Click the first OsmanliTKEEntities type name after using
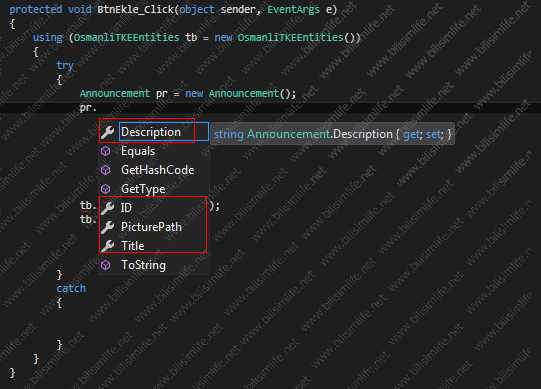Image resolution: width=541 pixels, height=389 pixels. (x=126, y=37)
